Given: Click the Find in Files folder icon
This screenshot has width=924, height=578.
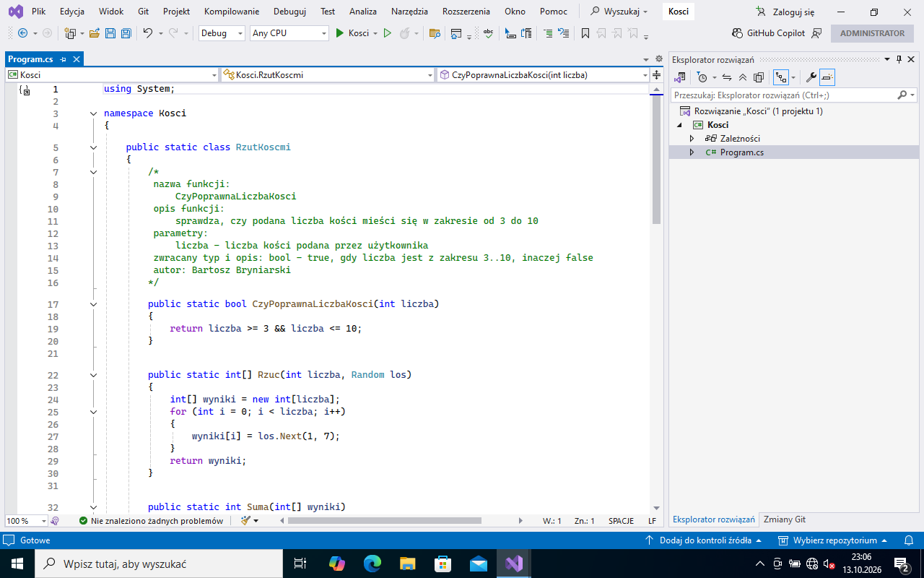Looking at the screenshot, I should (x=435, y=33).
